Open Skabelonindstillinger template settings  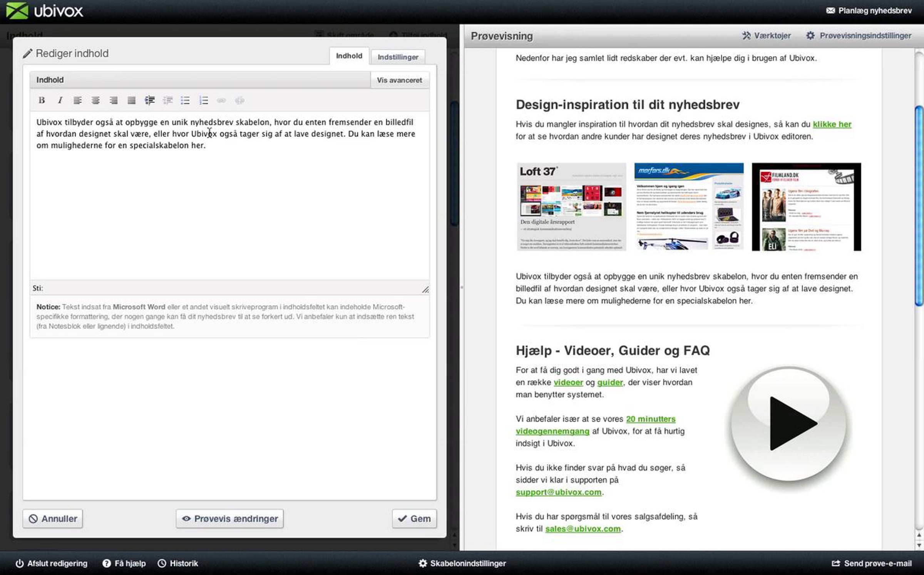[x=462, y=563]
